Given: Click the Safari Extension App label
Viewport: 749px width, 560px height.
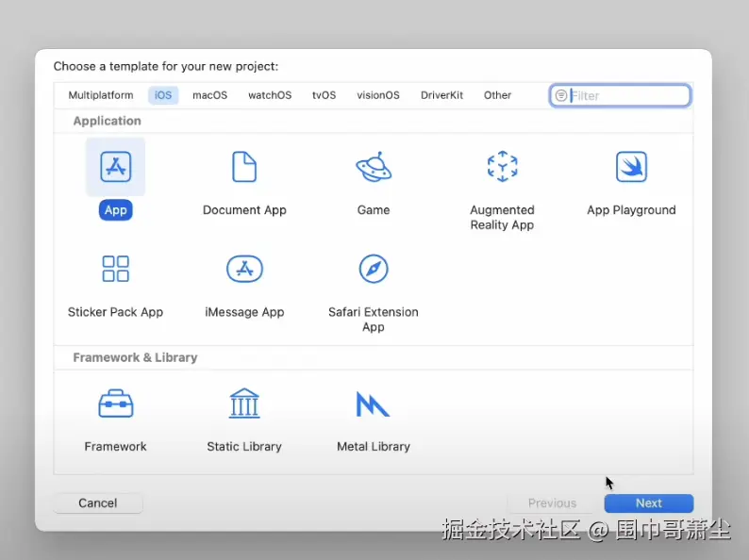Looking at the screenshot, I should point(374,320).
